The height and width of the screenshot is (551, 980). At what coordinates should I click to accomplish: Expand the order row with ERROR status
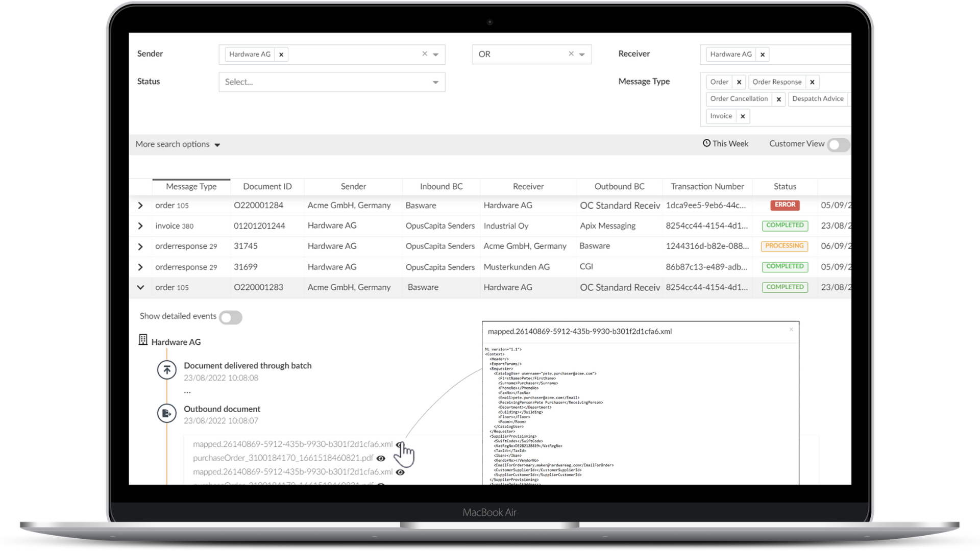140,205
